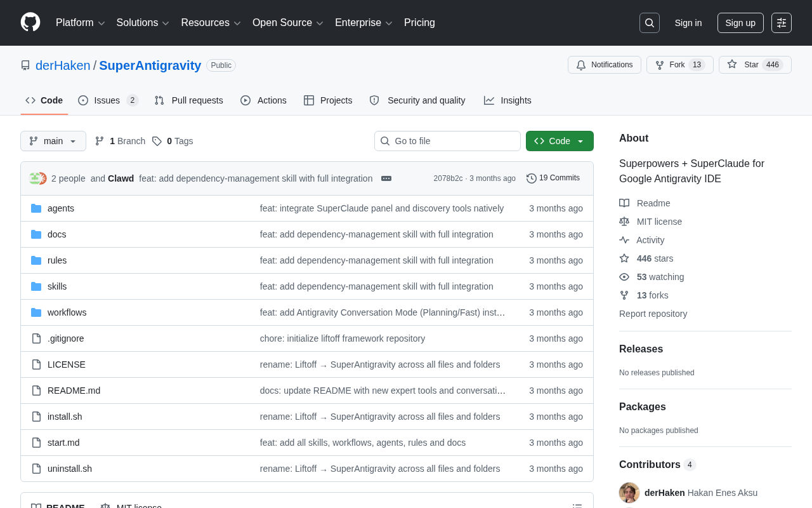Switch to the Issues tab
This screenshot has width=812, height=508.
pos(108,100)
